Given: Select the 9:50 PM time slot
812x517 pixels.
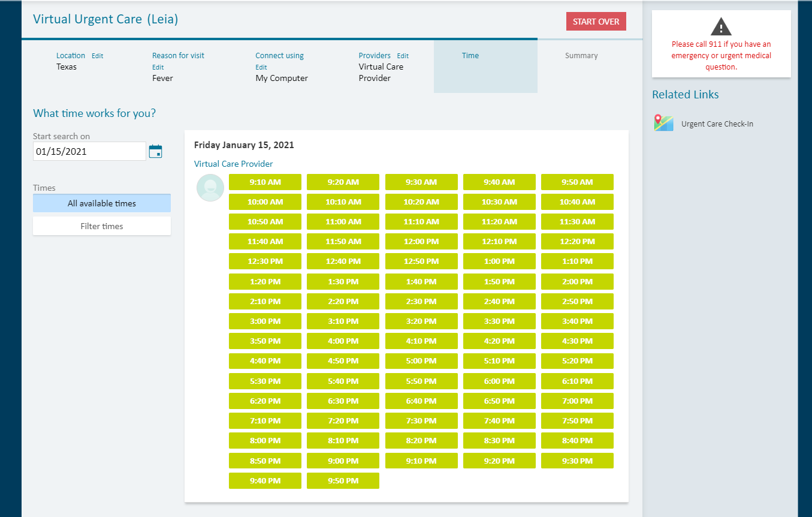Looking at the screenshot, I should 343,480.
